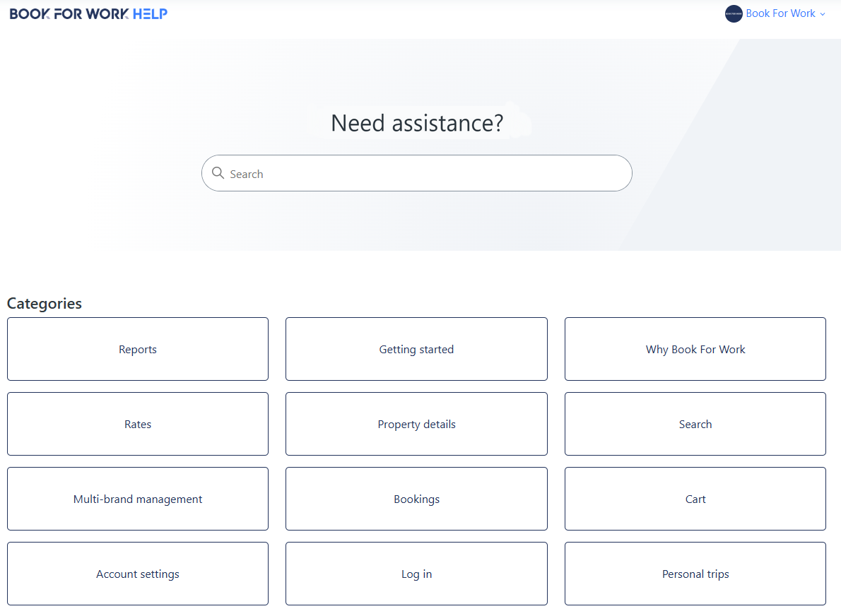Viewport: 841px width, 616px height.
Task: Open the Multi-brand management category
Action: (x=138, y=499)
